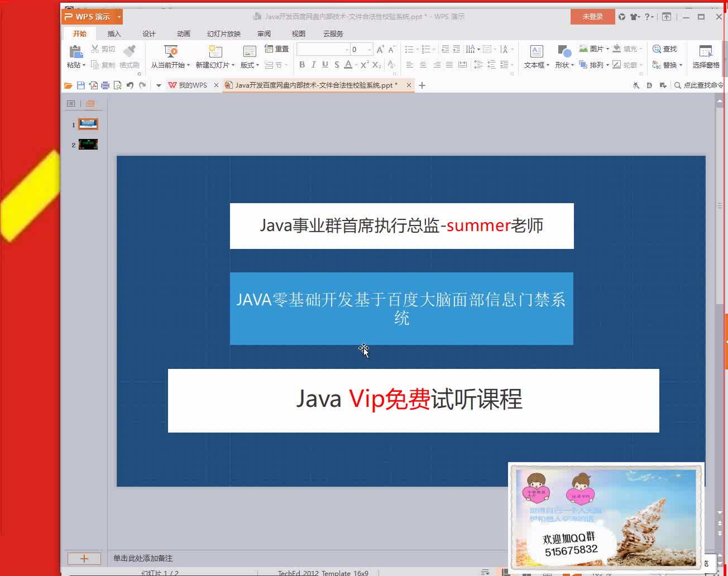Toggle bold formatting
728x576 pixels.
(x=302, y=65)
